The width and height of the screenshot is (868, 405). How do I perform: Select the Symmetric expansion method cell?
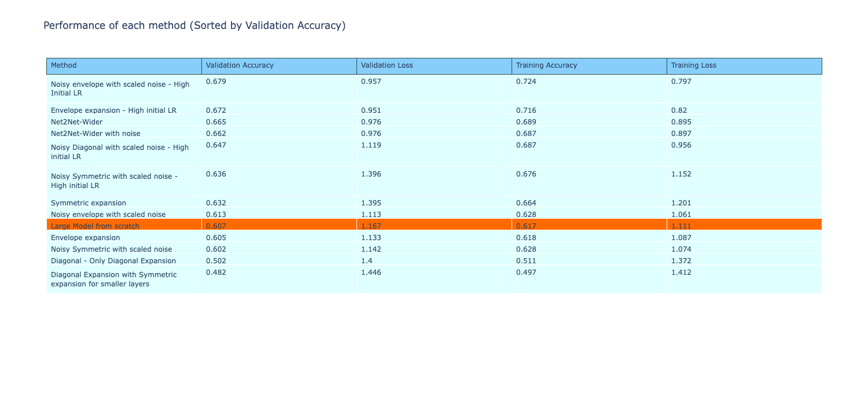point(89,203)
